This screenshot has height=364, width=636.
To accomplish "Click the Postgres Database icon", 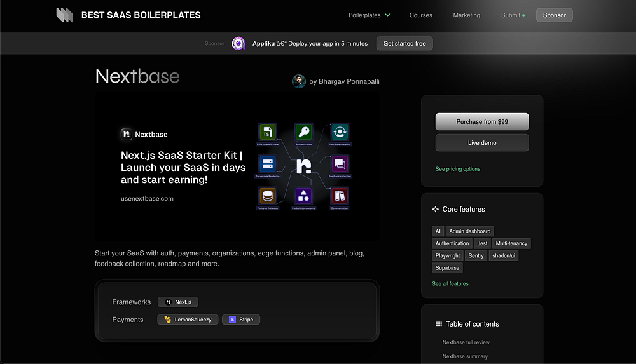I will coord(267,196).
